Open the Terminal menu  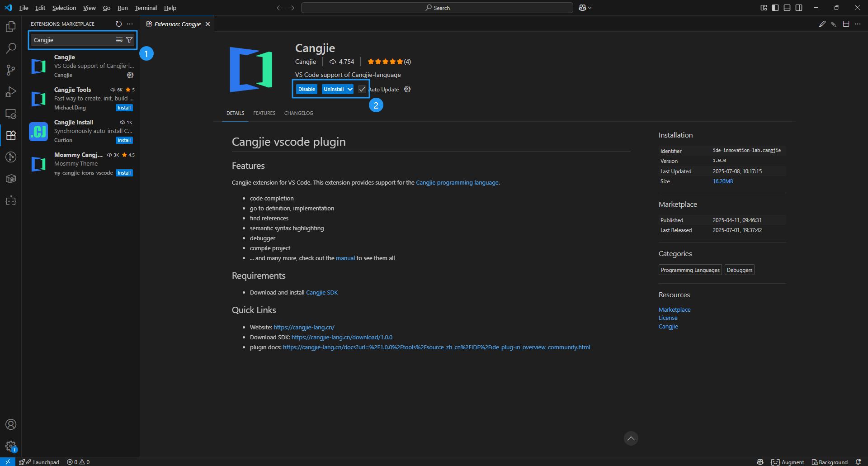click(146, 8)
